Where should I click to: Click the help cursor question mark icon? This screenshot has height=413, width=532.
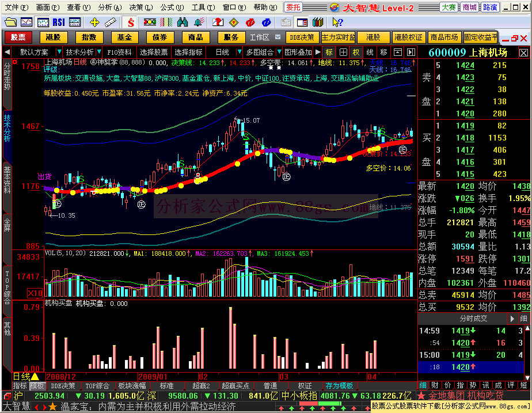(x=337, y=22)
